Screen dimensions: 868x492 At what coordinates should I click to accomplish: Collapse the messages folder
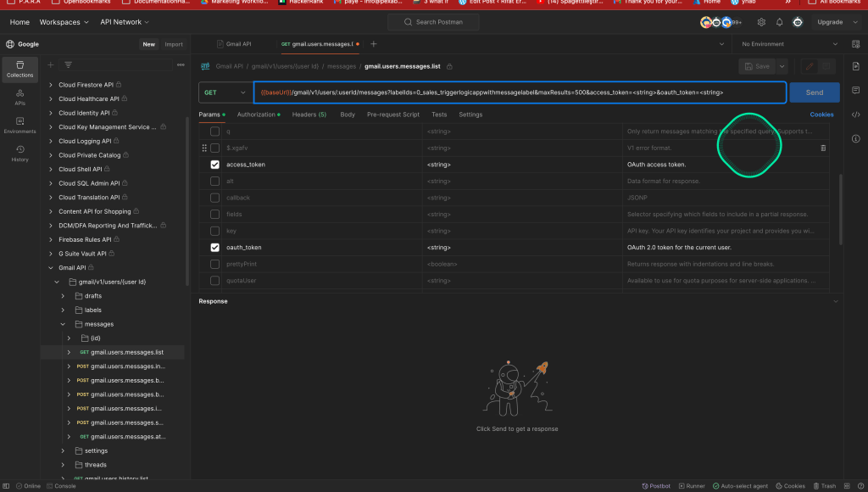(x=63, y=324)
